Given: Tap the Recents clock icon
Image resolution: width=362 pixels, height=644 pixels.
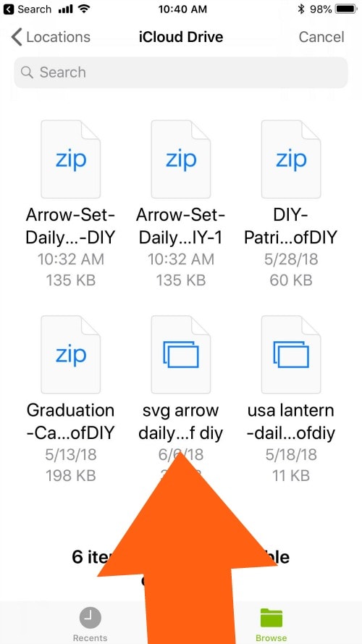Looking at the screenshot, I should (x=90, y=617).
